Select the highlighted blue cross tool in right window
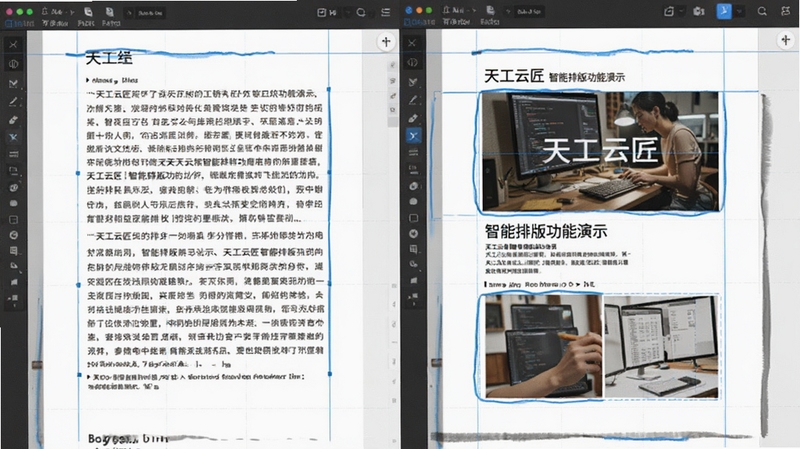 [x=413, y=135]
